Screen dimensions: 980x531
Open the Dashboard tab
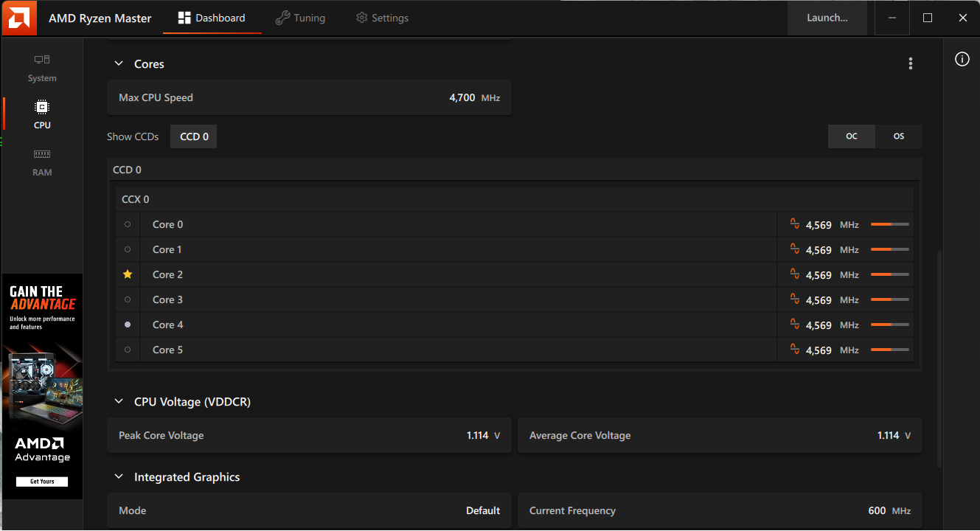(212, 18)
